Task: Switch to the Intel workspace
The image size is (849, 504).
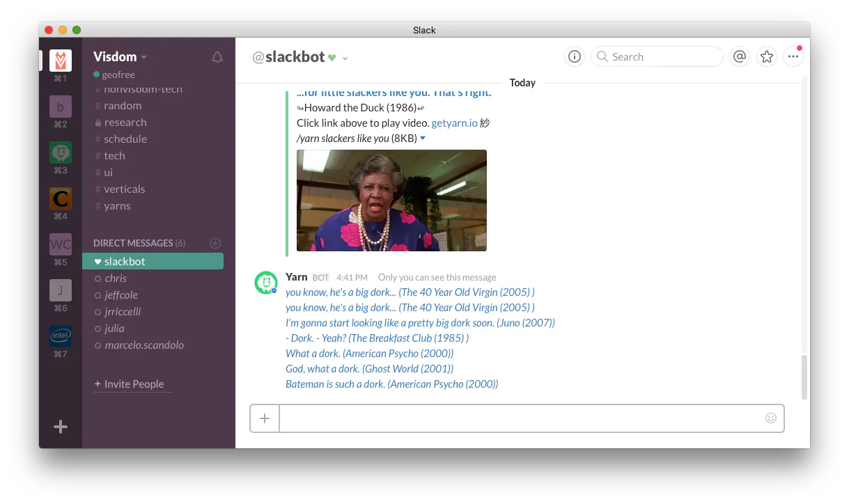Action: [x=61, y=336]
